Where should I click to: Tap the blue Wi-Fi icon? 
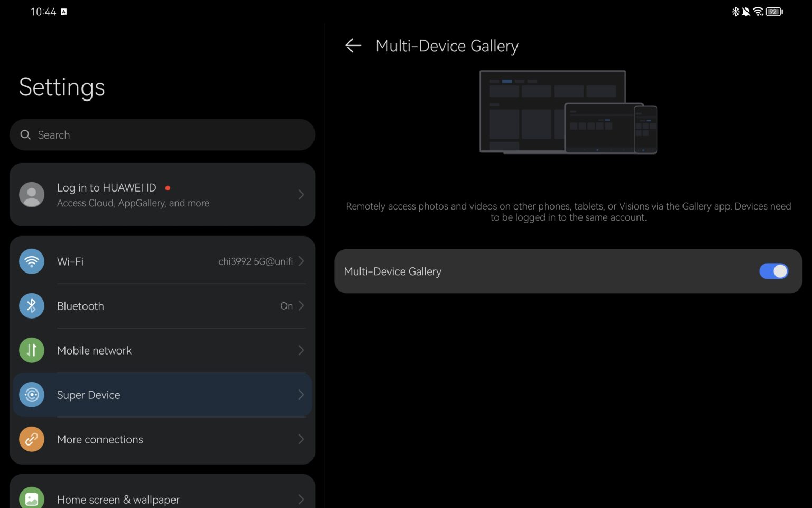click(32, 261)
